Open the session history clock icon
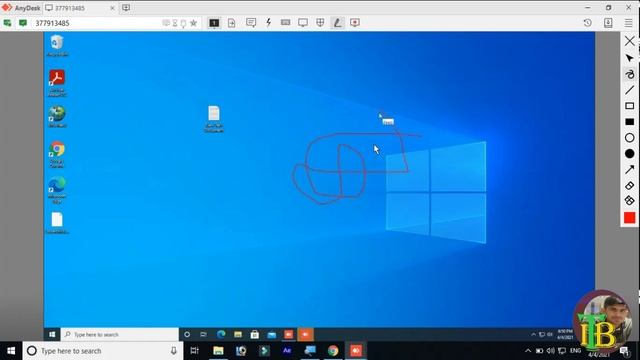This screenshot has height=360, width=640. click(587, 23)
